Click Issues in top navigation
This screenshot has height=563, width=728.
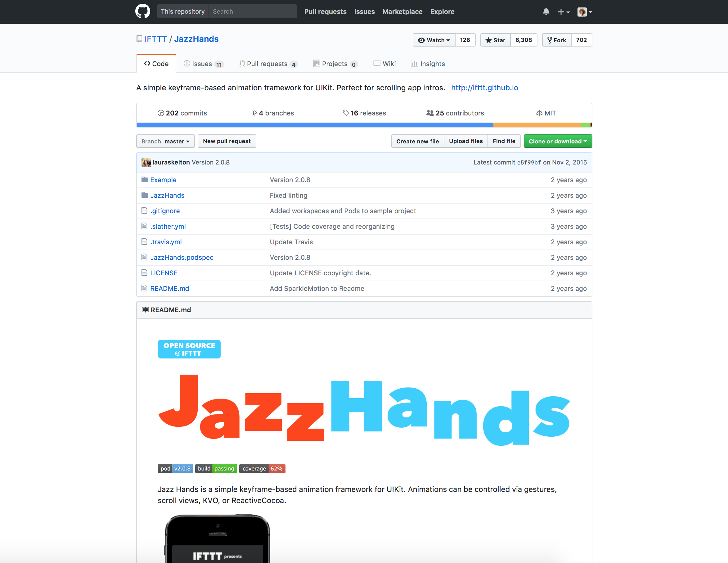pyautogui.click(x=364, y=12)
